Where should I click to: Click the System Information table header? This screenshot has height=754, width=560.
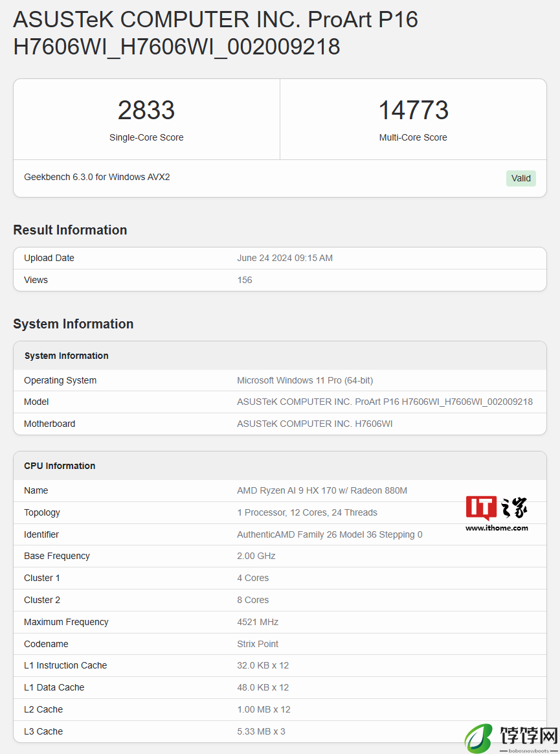66,356
